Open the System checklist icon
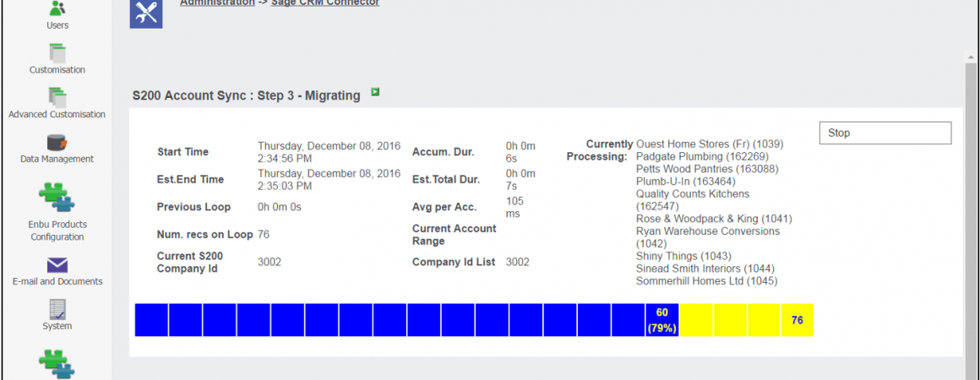980x380 pixels. pyautogui.click(x=57, y=309)
